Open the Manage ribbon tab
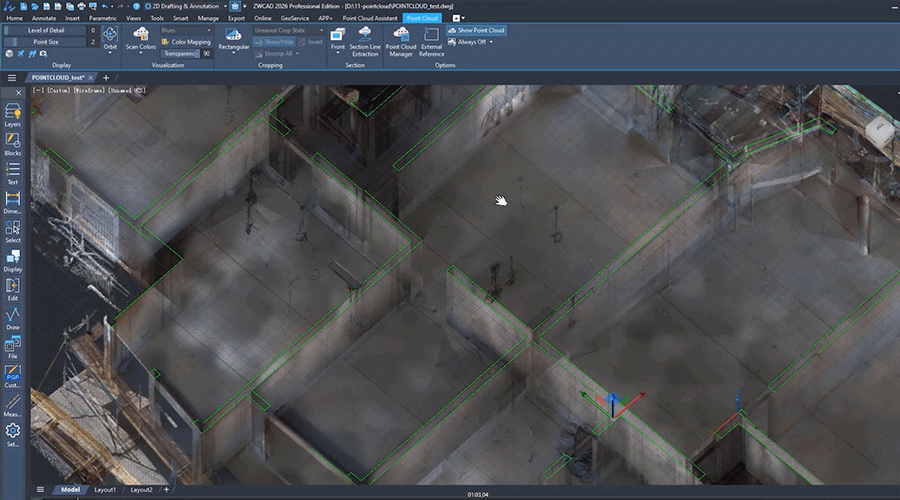900x500 pixels. (208, 18)
